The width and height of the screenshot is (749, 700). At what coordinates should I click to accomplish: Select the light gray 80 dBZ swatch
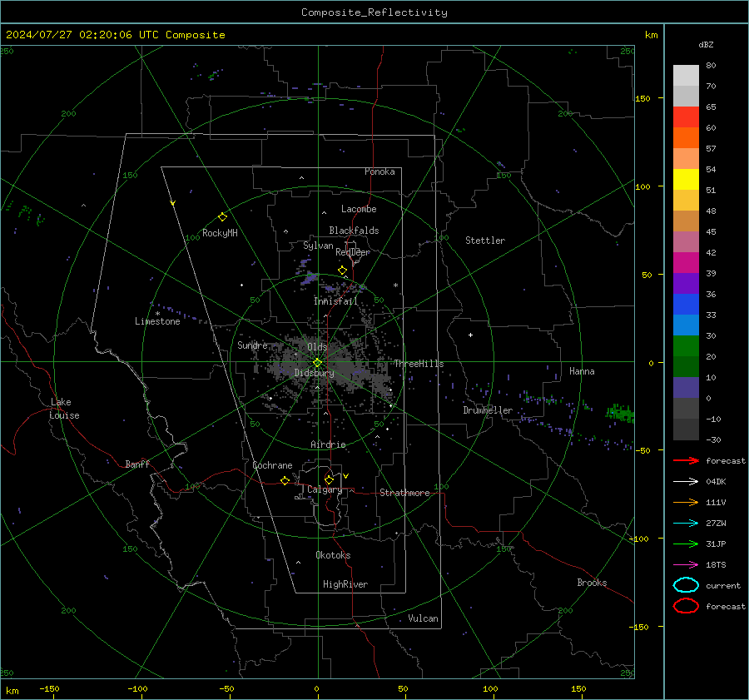686,75
